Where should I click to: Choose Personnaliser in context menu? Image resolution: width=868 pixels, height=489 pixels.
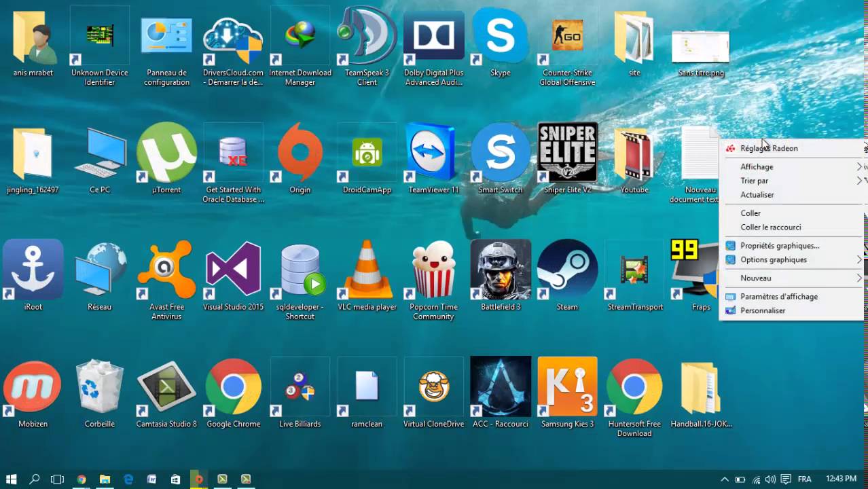click(792, 311)
